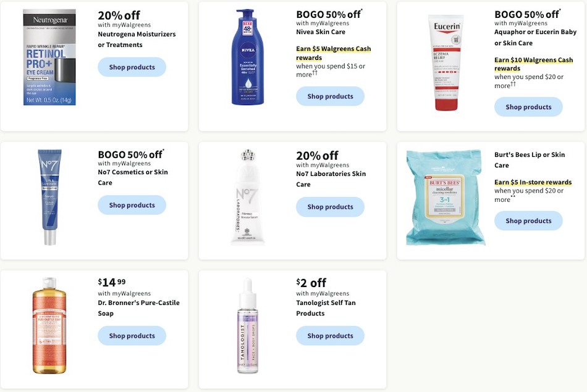The width and height of the screenshot is (587, 392).
Task: Click Shop products for Neutrogena Moisturizers
Action: click(x=132, y=67)
